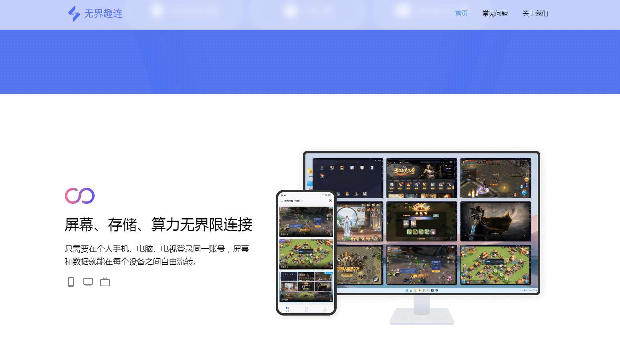Open the MOBA battle screen thumbnail on phone
The image size is (620, 364).
[x=306, y=222]
